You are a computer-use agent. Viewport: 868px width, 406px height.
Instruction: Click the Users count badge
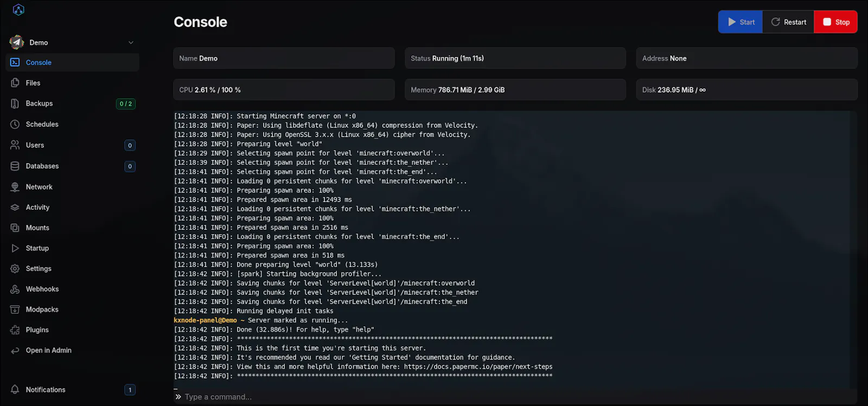130,145
